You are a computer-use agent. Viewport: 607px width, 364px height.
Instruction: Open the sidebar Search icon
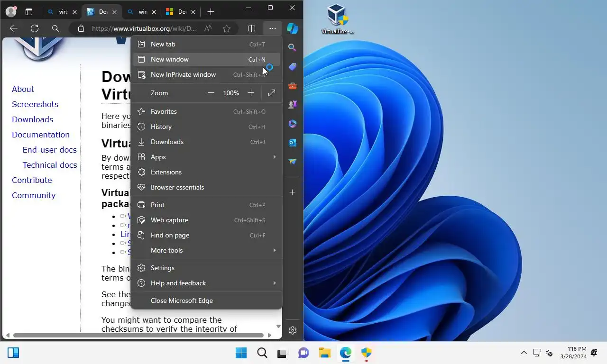click(293, 47)
